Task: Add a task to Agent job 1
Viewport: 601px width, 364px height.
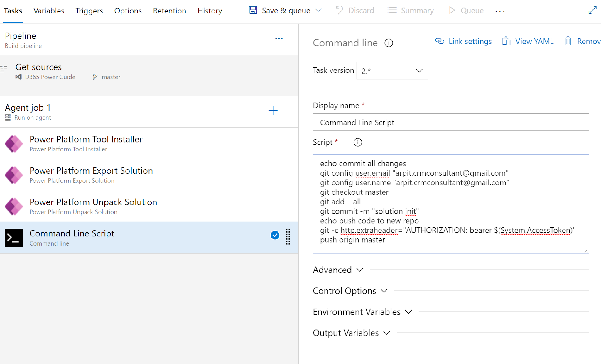Action: coord(273,110)
